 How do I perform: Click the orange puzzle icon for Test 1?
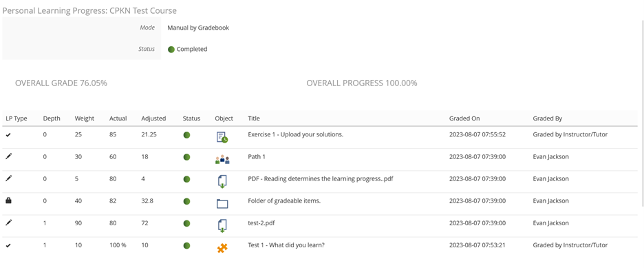coord(222,248)
